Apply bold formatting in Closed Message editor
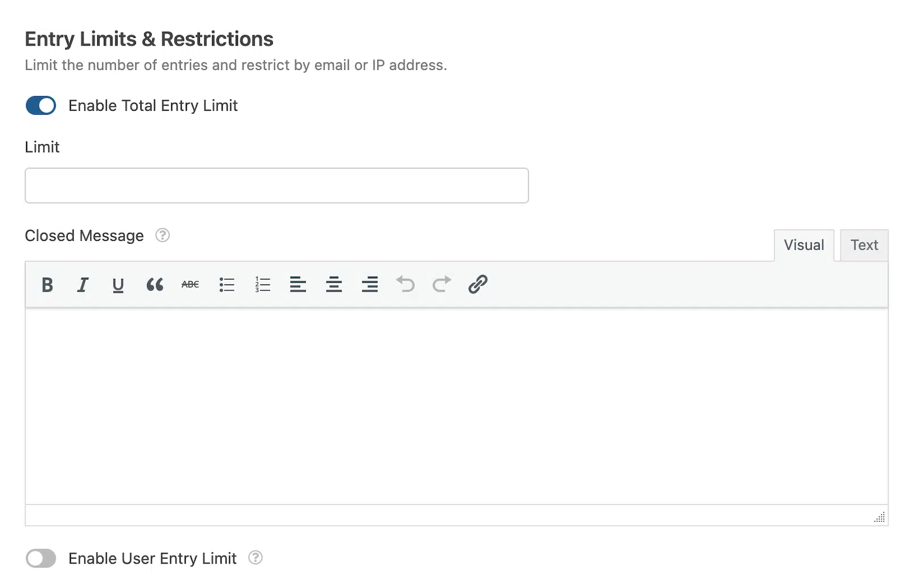Viewport: 909px width, 588px height. point(47,285)
